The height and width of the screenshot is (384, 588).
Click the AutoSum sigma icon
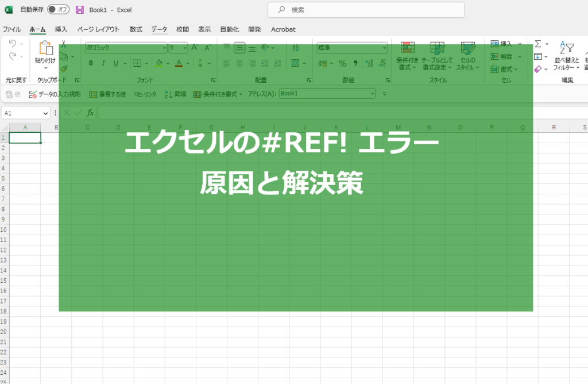pos(537,44)
